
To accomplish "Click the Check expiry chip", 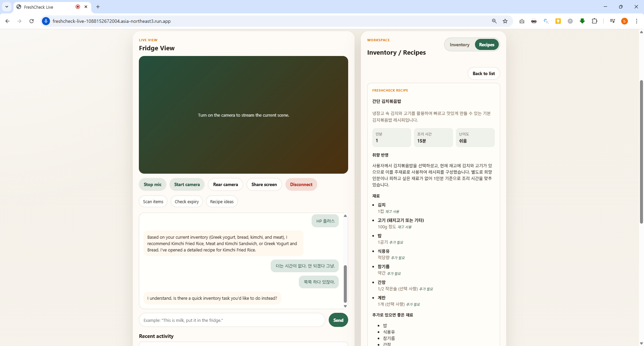I will 187,201.
